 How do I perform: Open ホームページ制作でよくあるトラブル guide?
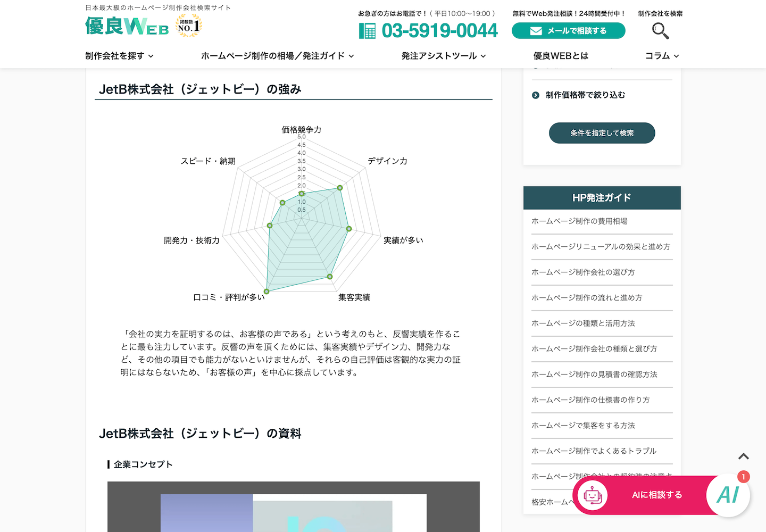click(594, 451)
